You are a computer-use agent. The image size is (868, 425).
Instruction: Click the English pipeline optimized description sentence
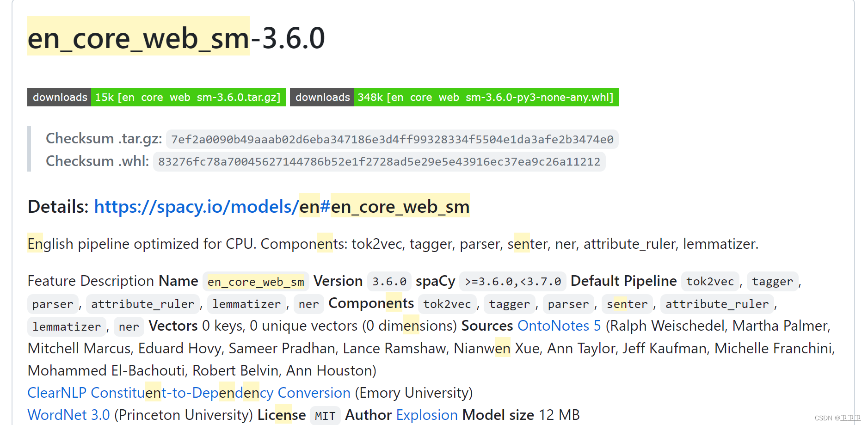pyautogui.click(x=393, y=244)
